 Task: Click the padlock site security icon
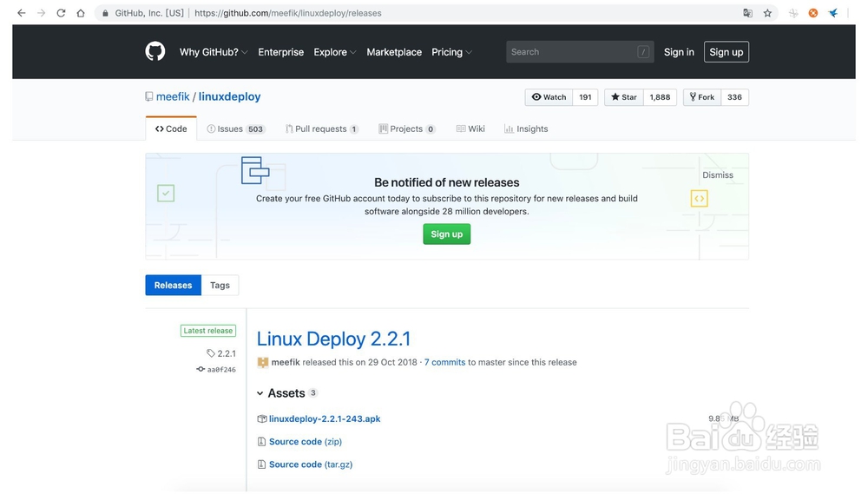(105, 13)
